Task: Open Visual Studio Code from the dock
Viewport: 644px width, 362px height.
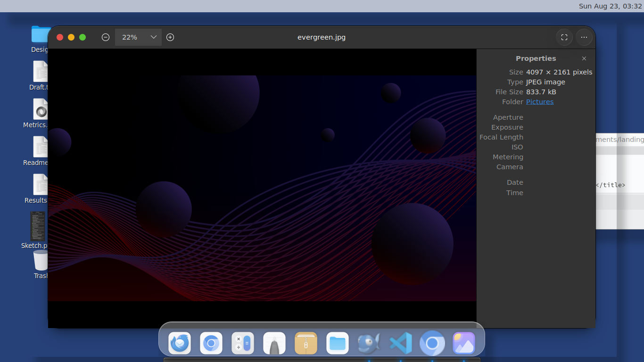Action: [x=401, y=343]
